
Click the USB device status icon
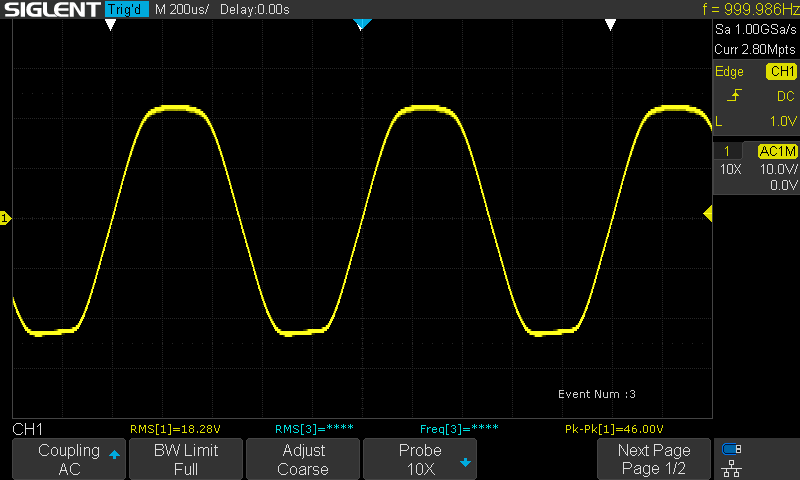pyautogui.click(x=732, y=449)
